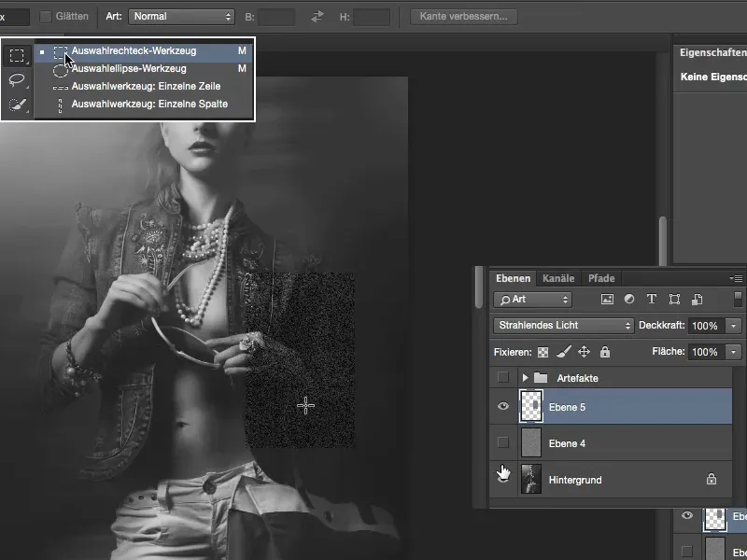Click the pixel layer filter icon
Screen dimensions: 747x560
coord(607,300)
